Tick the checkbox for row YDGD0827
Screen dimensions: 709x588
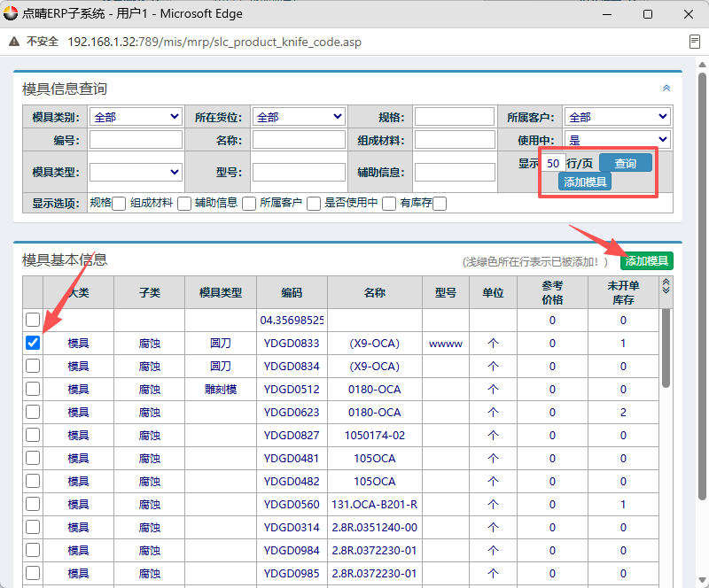coord(33,435)
